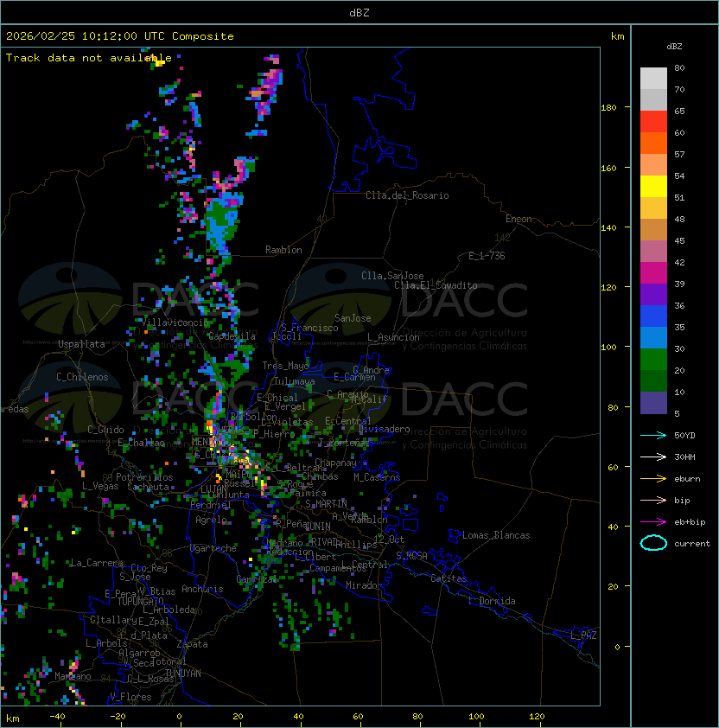
Task: Click the 'Uspallata' map label
Action: pos(81,344)
